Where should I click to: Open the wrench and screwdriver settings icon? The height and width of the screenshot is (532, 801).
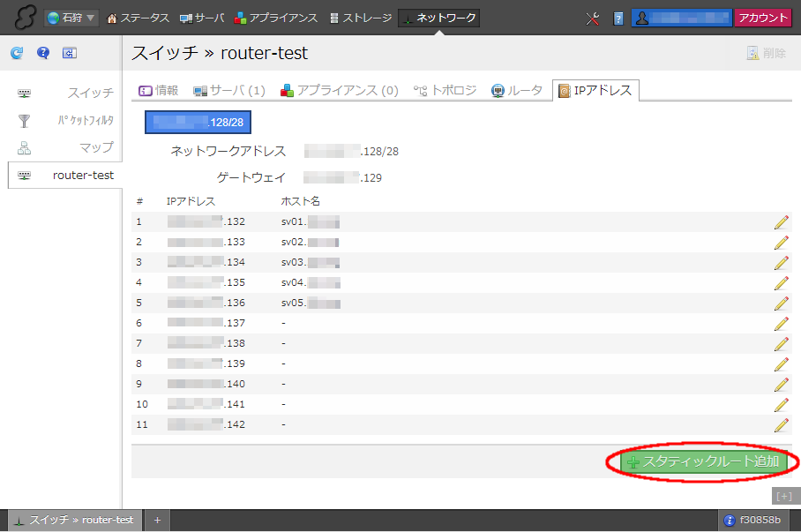tap(593, 18)
